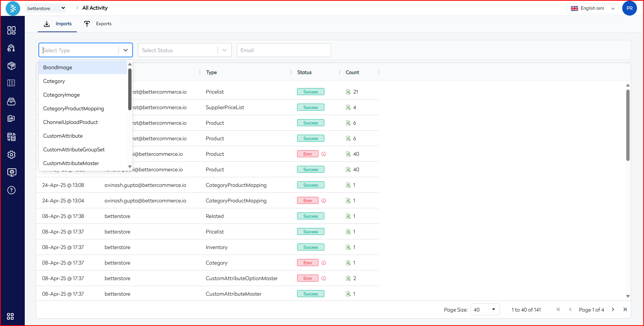Open the Page Size dropdown
This screenshot has height=326, width=644.
click(485, 310)
